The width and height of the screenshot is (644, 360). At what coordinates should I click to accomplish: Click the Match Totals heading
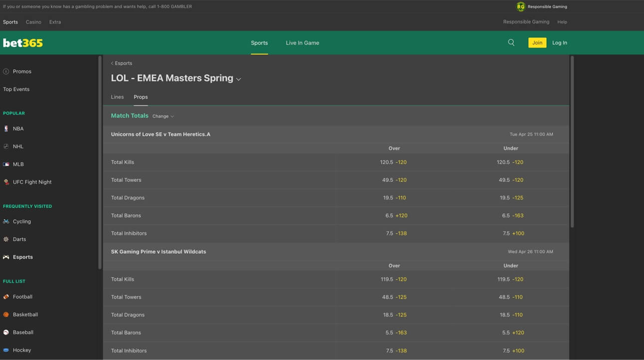[130, 116]
